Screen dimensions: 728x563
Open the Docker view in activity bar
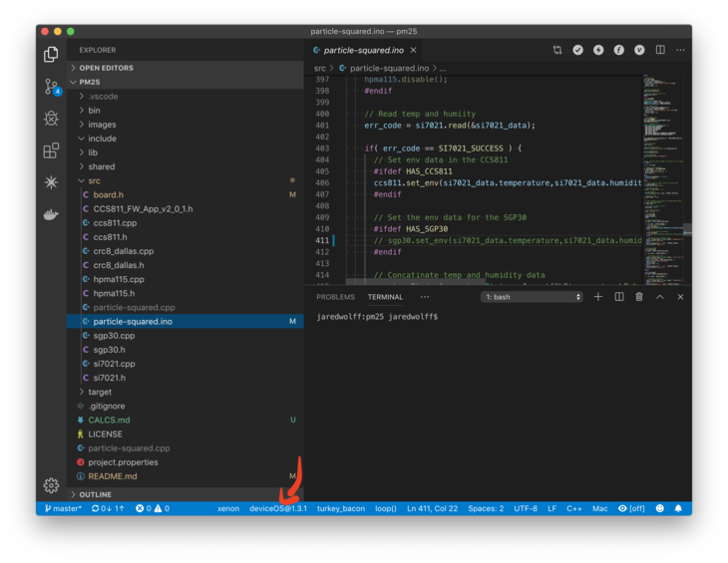click(51, 213)
